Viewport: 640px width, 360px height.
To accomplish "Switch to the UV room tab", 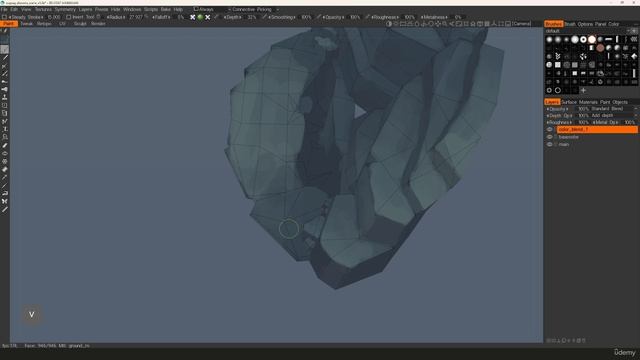I will [x=62, y=24].
